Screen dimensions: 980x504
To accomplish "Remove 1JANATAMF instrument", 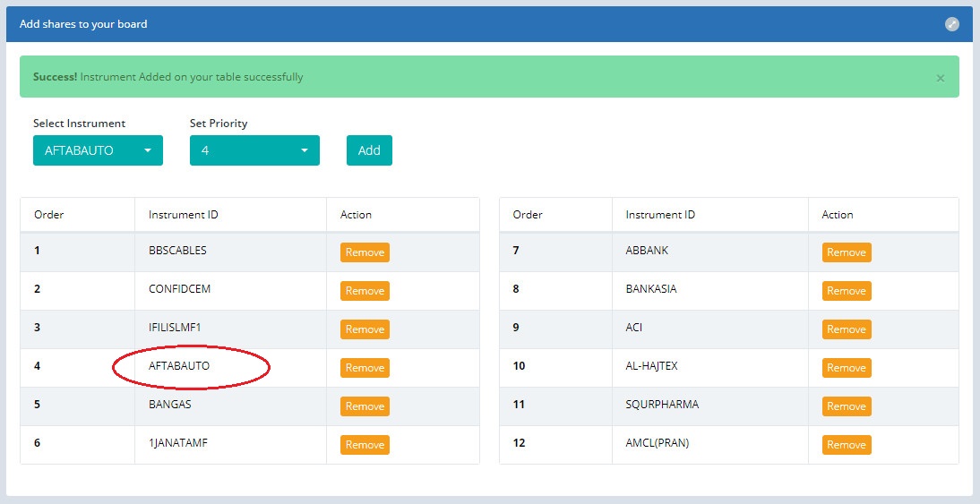I will 365,445.
